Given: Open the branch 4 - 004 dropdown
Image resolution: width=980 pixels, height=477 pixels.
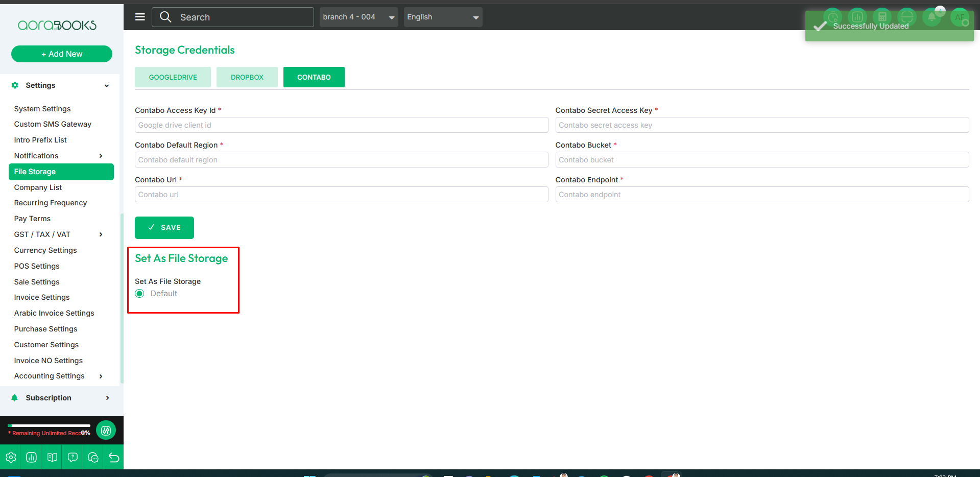Looking at the screenshot, I should point(358,17).
